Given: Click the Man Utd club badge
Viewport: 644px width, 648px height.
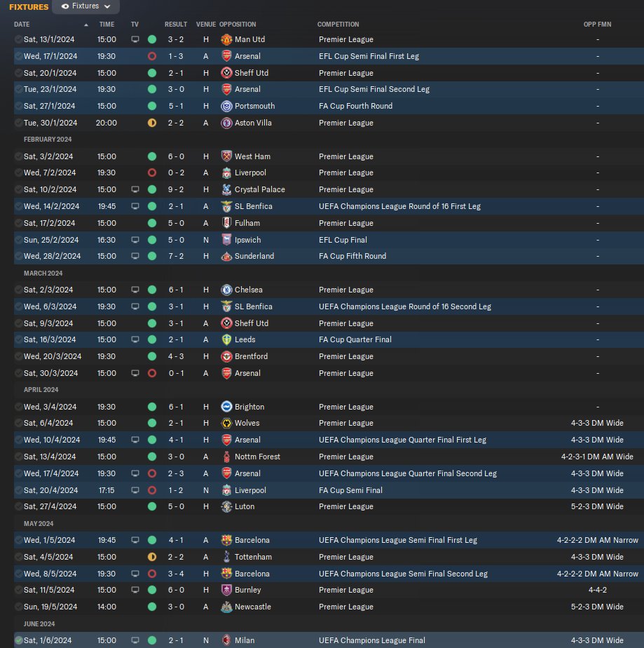Looking at the screenshot, I should pyautogui.click(x=226, y=40).
